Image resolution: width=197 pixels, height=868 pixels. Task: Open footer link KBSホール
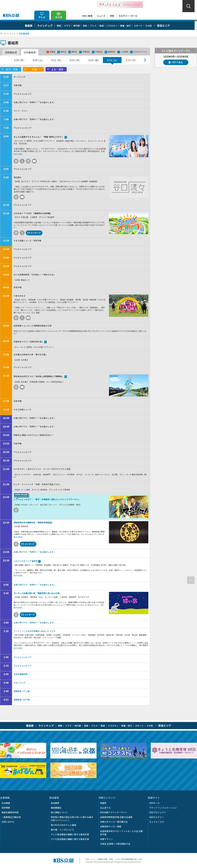point(154,803)
